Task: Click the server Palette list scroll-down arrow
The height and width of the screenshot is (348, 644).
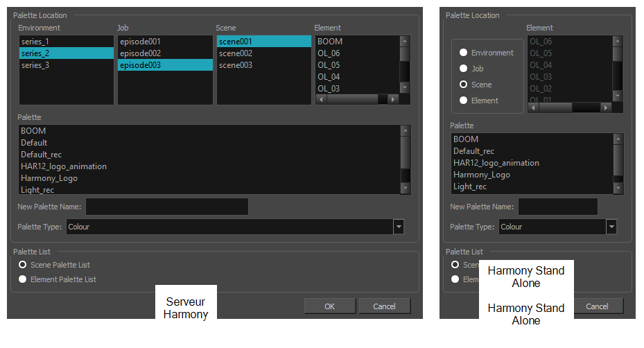Action: pos(406,188)
